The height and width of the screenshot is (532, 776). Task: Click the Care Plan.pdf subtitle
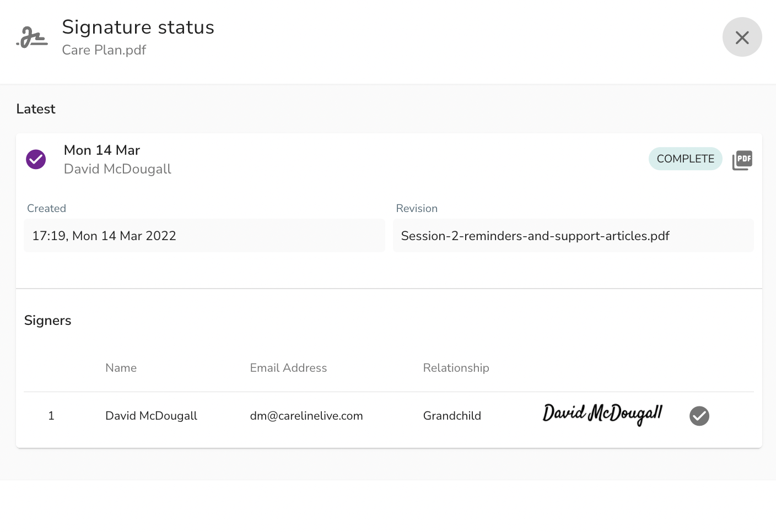click(104, 50)
